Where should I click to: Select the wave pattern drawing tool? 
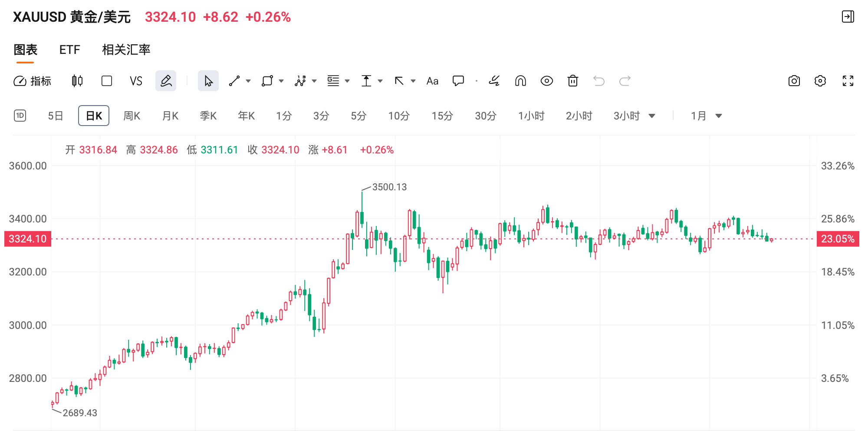[300, 81]
